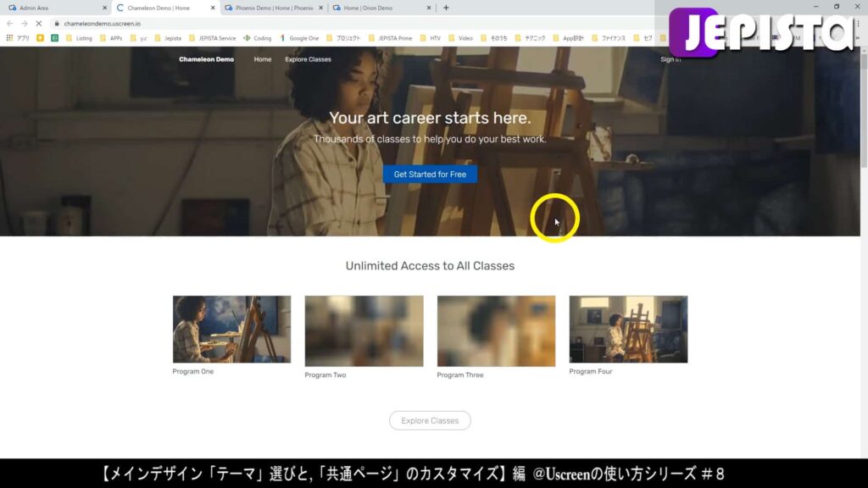
Task: Open the セブ bookmark folder
Action: click(643, 38)
